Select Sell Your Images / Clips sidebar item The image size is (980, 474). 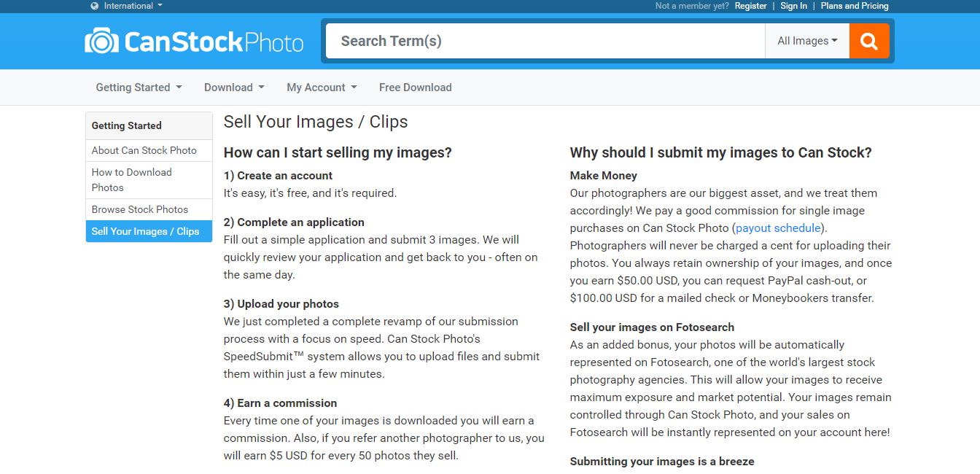click(149, 231)
